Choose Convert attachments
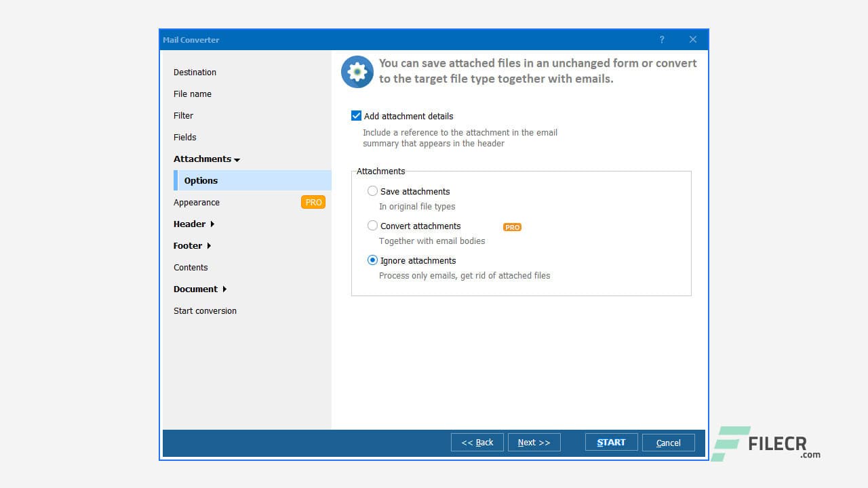This screenshot has height=488, width=868. [x=372, y=225]
